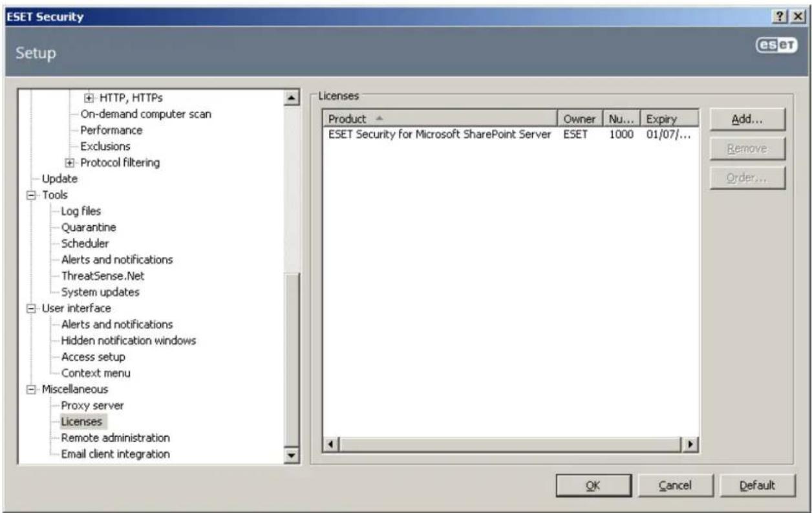812x513 pixels.
Task: Open the Scheduler settings
Action: click(x=85, y=243)
